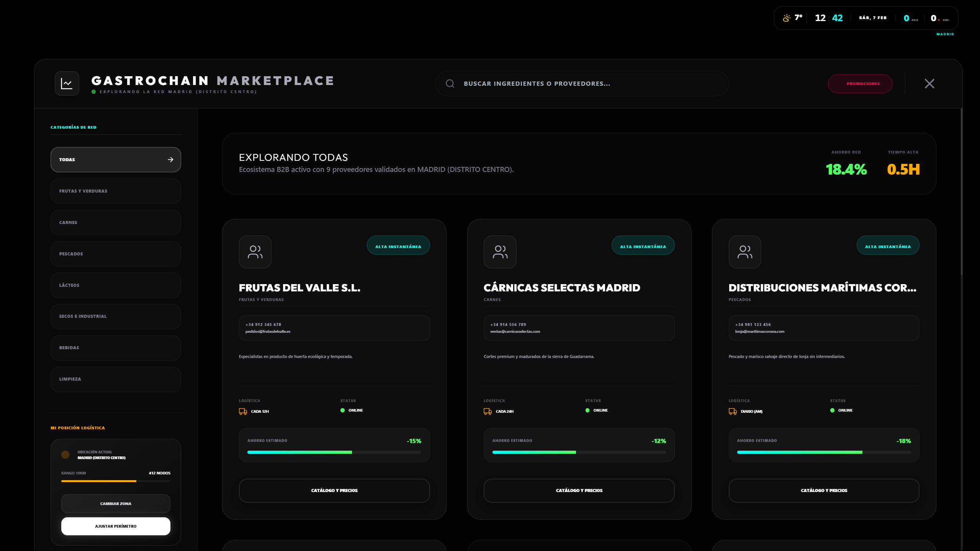
Task: Click the arrow on the Todas category
Action: coord(170,160)
